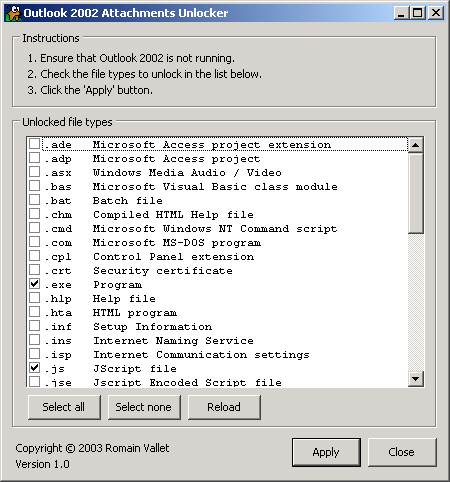Viewport: 450px width, 482px height.
Task: Tick the .cmd checkbox
Action: 35,228
